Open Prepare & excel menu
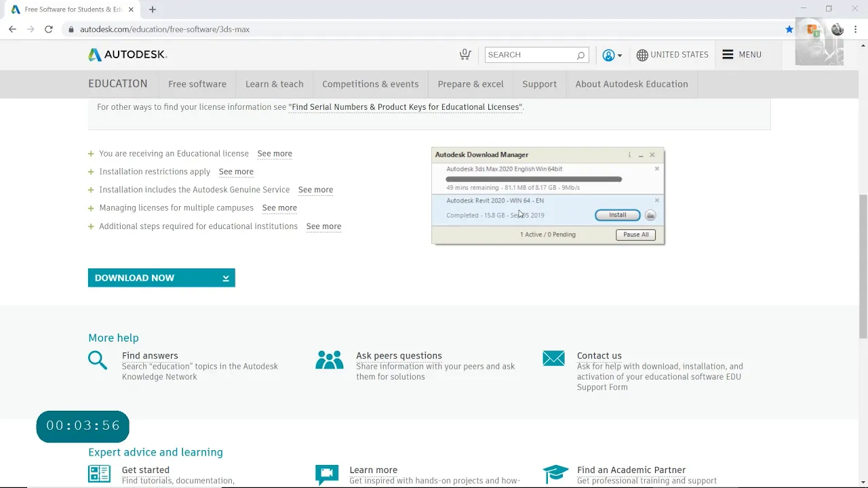 pos(471,84)
